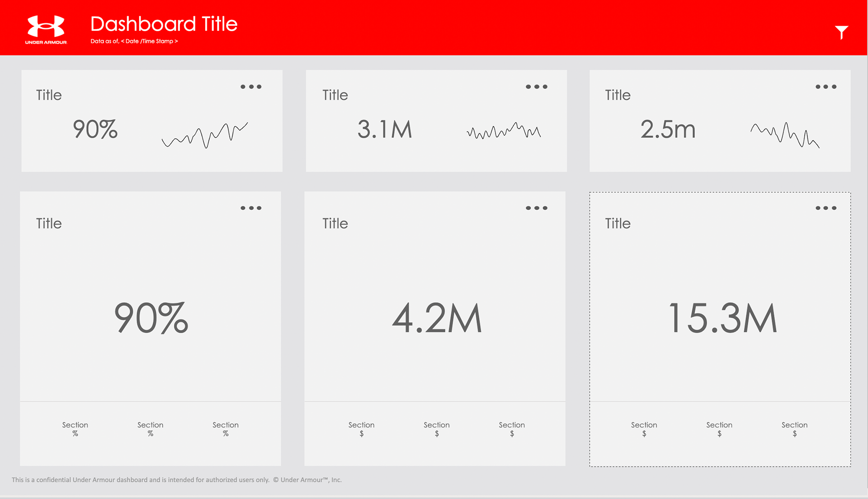Click the sparkline chart beside top 90%
The image size is (868, 499).
(205, 134)
